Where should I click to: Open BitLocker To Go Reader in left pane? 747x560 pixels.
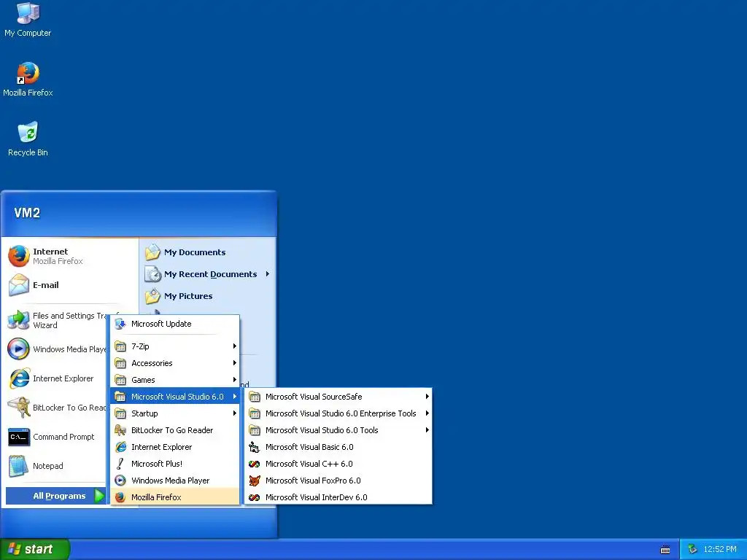[56, 408]
